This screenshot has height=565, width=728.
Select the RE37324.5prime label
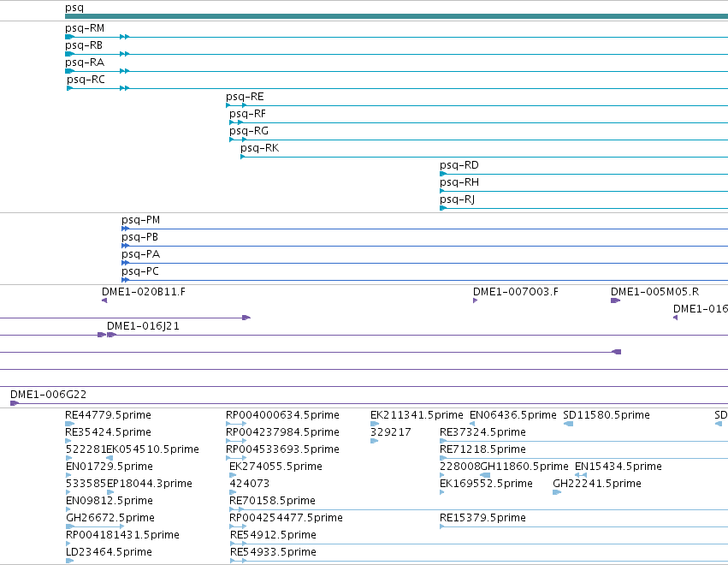pos(482,432)
